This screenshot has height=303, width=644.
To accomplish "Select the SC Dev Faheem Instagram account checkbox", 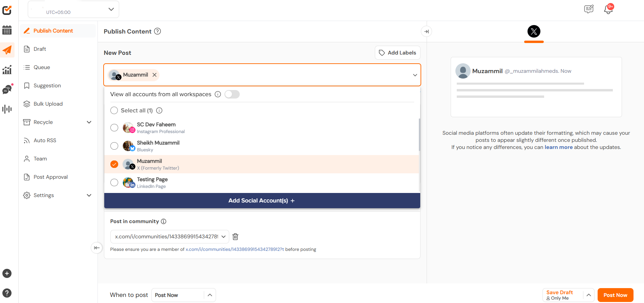I will coord(114,128).
